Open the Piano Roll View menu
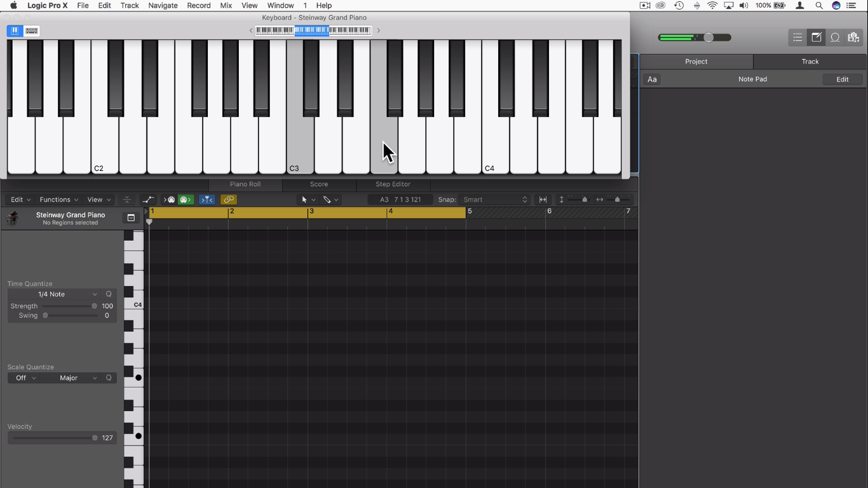Screen dimensions: 868x488 tap(99, 200)
